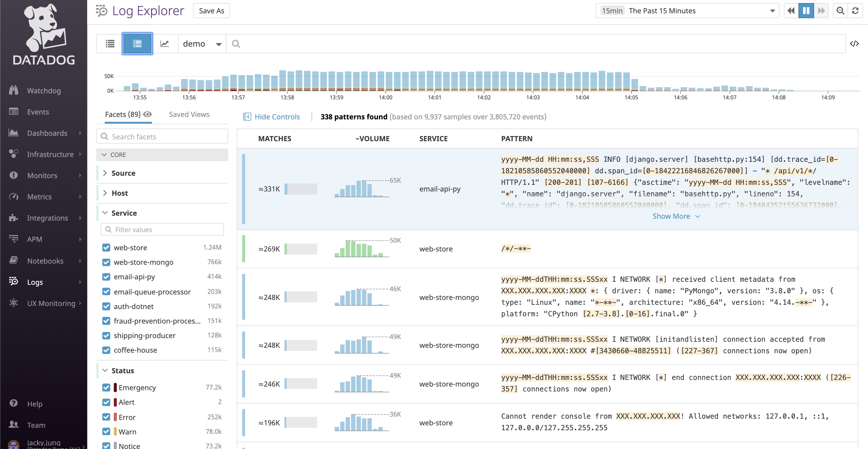Click the UX Monitoring icon
The width and height of the screenshot is (868, 449).
[14, 303]
